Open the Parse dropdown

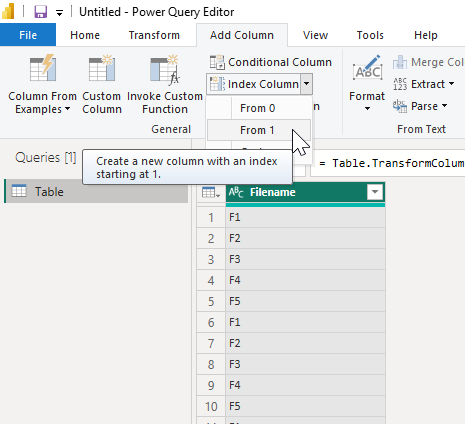click(421, 106)
